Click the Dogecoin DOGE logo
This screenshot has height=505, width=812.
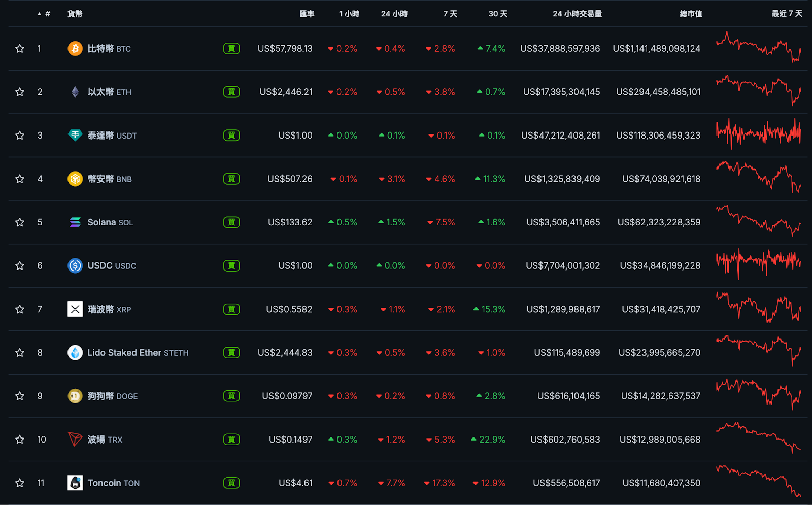tap(75, 396)
